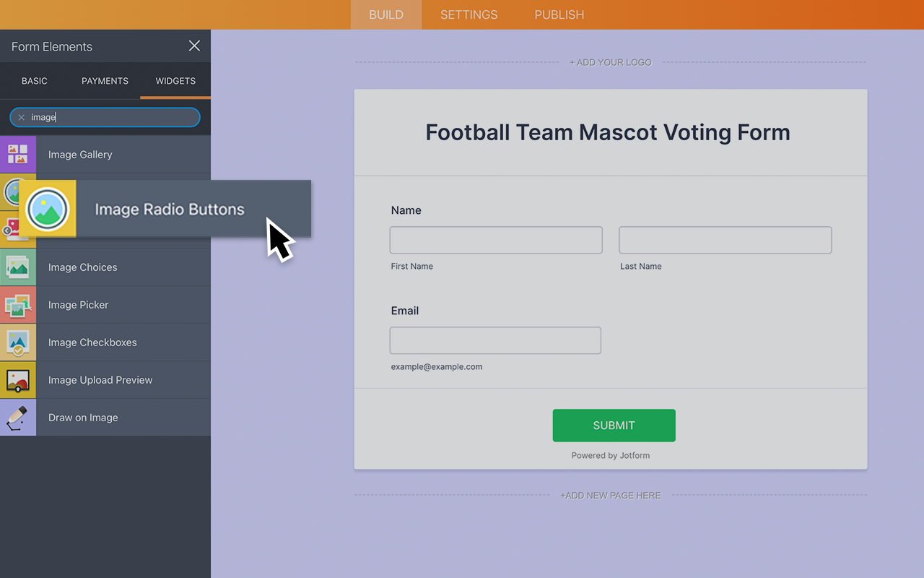Image resolution: width=924 pixels, height=578 pixels.
Task: Click the Image Picker widget icon
Action: click(x=17, y=304)
